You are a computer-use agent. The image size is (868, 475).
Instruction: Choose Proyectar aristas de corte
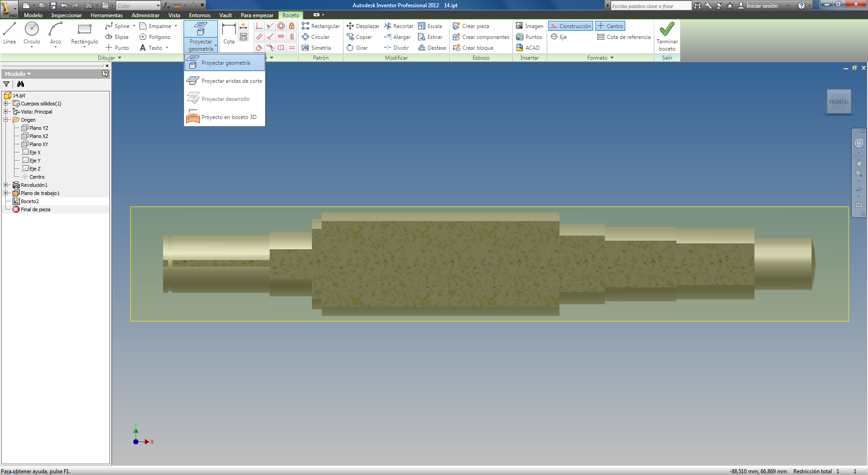(x=225, y=81)
